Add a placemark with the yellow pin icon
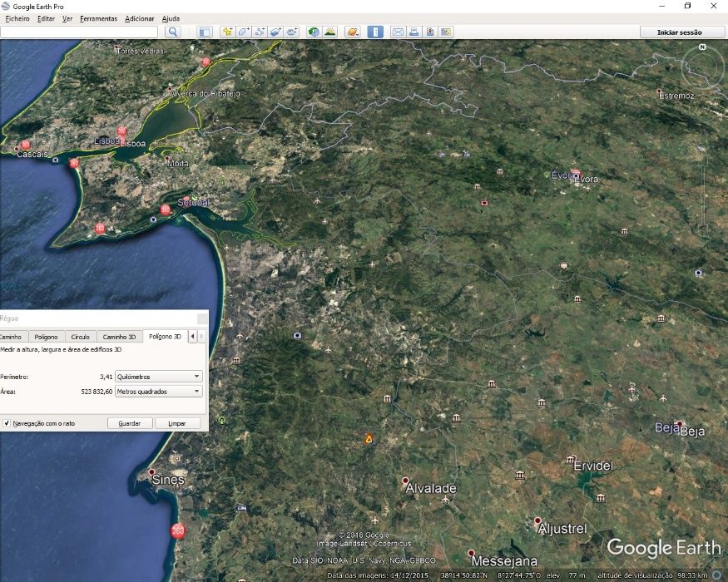Image resolution: width=728 pixels, height=582 pixels. coord(227,32)
